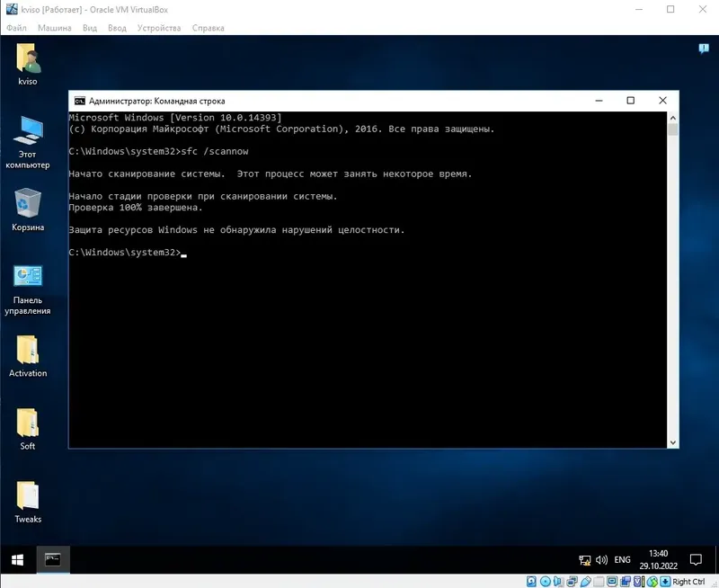Open the Вид menu
The width and height of the screenshot is (719, 588).
pos(90,27)
